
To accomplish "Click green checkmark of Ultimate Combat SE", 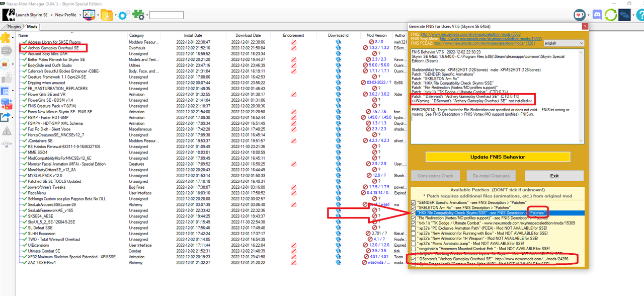I will pos(24,251).
